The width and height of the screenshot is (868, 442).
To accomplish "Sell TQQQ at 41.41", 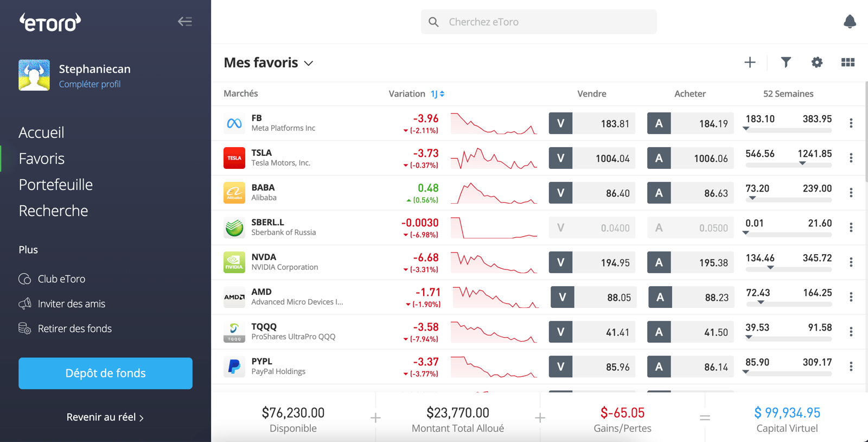I will point(592,332).
